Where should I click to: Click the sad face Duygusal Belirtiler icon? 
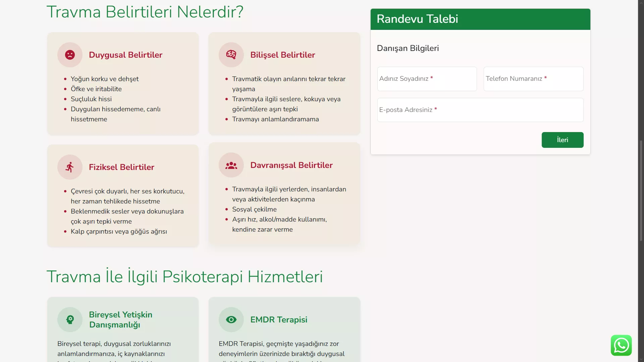70,55
